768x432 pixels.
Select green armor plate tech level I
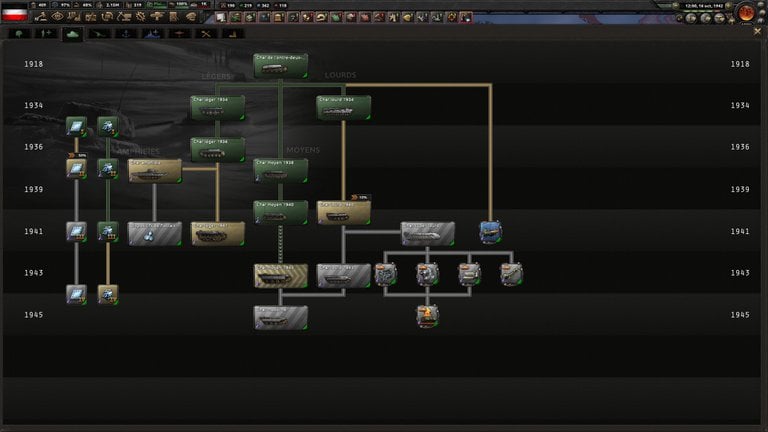76,127
